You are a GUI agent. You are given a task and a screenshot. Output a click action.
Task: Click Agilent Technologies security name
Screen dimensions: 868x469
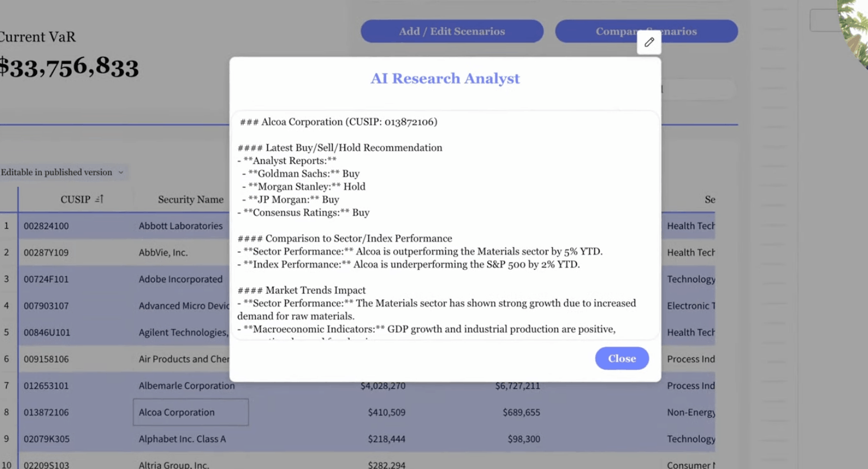coord(183,332)
